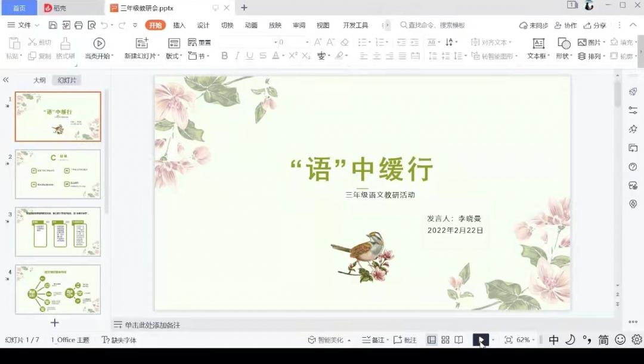Open the 形状 shapes tool

pyautogui.click(x=563, y=44)
